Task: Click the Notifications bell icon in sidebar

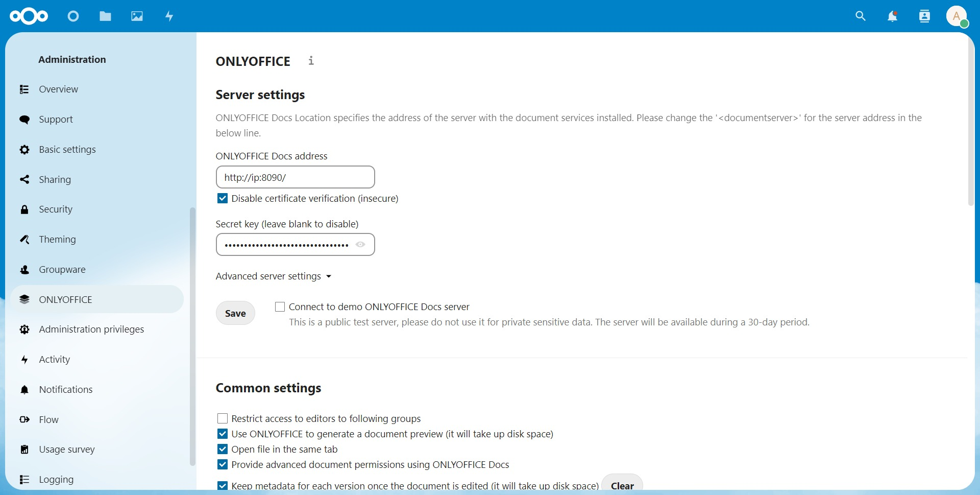Action: coord(24,390)
